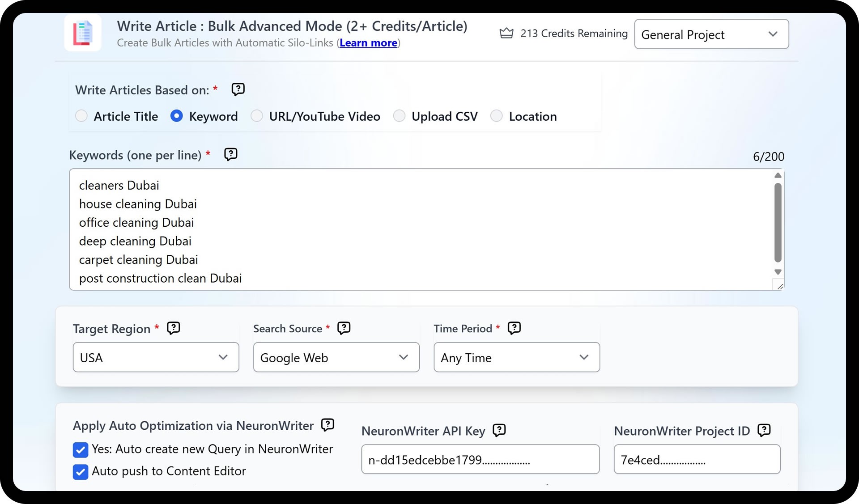859x504 pixels.
Task: Click the keyword line 'carpet cleaning Dubai'
Action: [x=139, y=259]
